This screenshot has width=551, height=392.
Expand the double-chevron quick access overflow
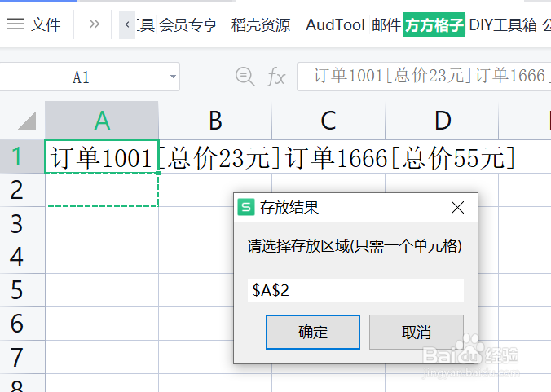(x=94, y=24)
